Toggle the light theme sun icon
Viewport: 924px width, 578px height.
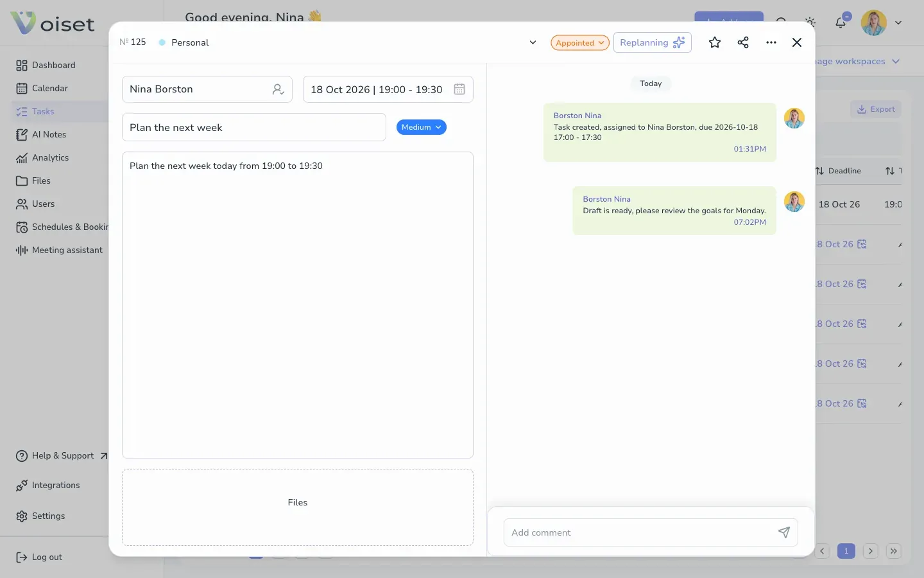tap(810, 22)
